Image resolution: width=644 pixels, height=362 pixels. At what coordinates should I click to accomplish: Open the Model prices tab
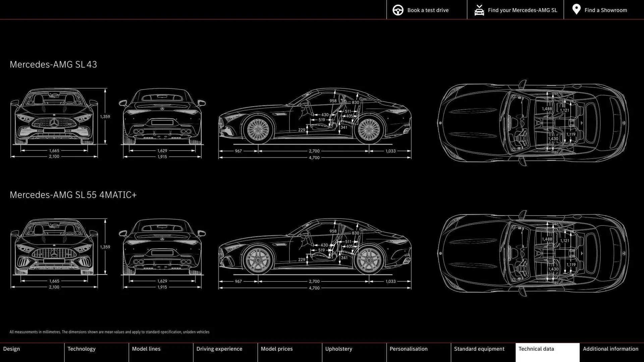coord(277,349)
